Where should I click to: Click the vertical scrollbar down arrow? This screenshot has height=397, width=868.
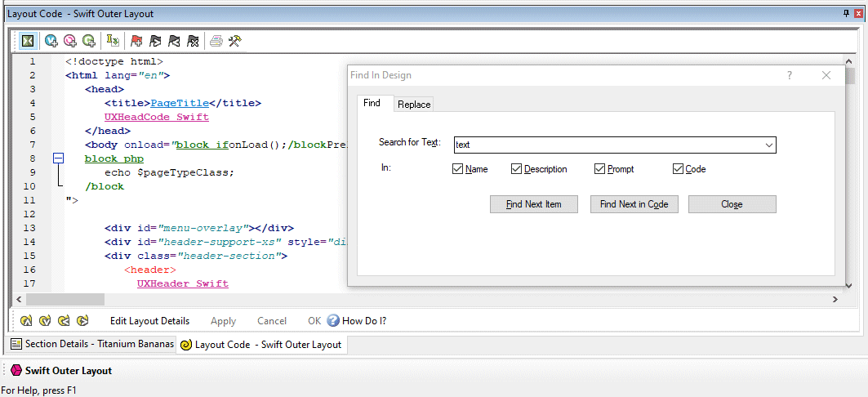tap(850, 285)
